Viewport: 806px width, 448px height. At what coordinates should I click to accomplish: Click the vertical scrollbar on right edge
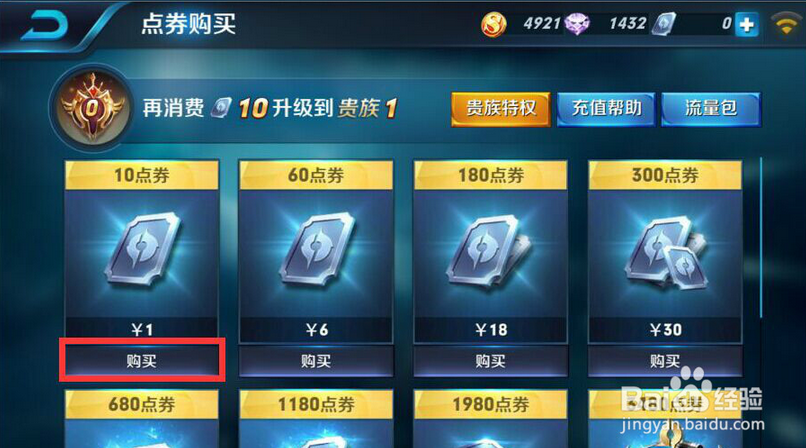pos(761,237)
